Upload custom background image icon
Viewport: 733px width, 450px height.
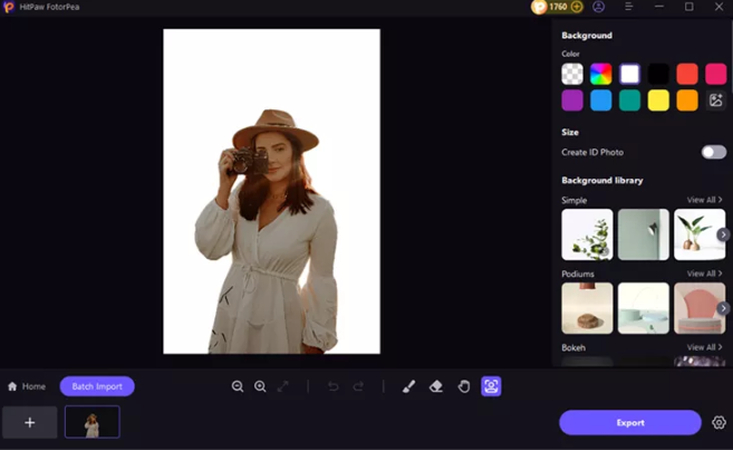tap(716, 100)
